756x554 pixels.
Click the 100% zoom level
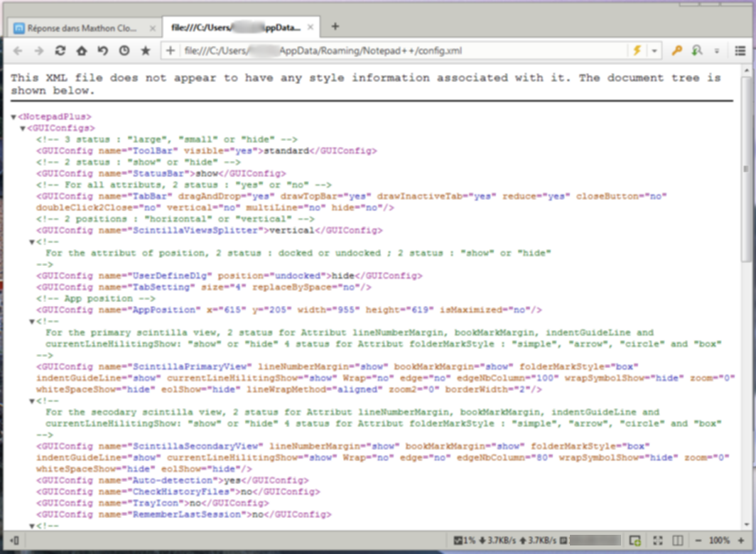pos(719,541)
